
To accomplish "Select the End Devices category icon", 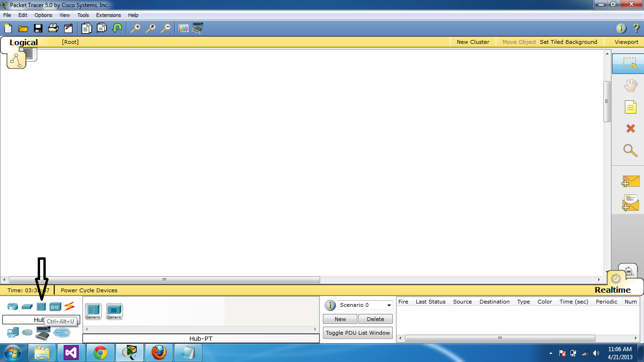I will pos(12,332).
